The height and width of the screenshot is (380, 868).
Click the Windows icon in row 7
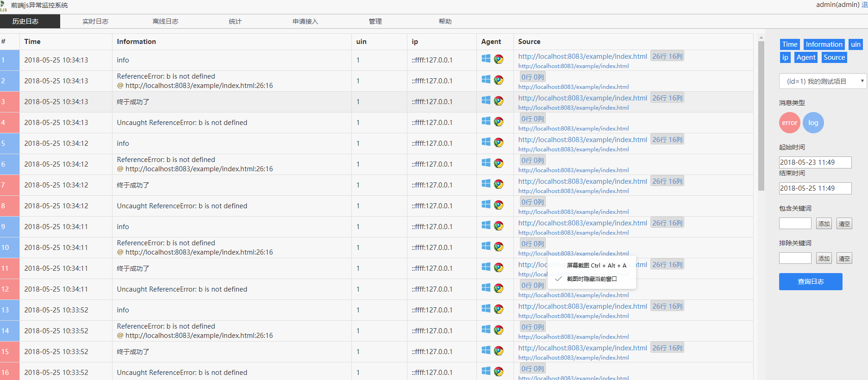tap(486, 184)
